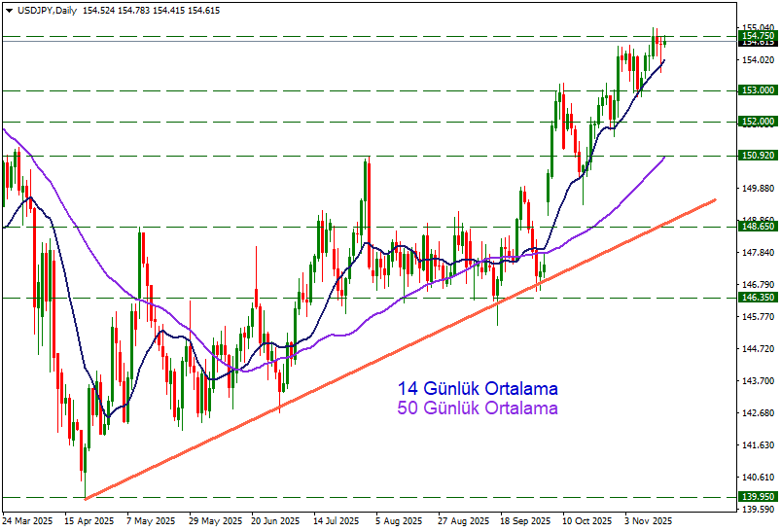This screenshot has height=532, width=781.
Task: Click the 146.350 price level label
Action: 758,298
